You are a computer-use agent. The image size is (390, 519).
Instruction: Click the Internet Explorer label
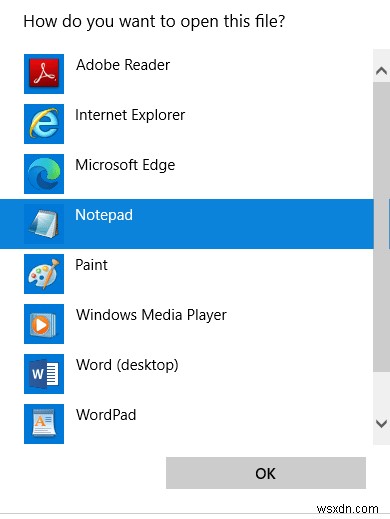pos(130,115)
